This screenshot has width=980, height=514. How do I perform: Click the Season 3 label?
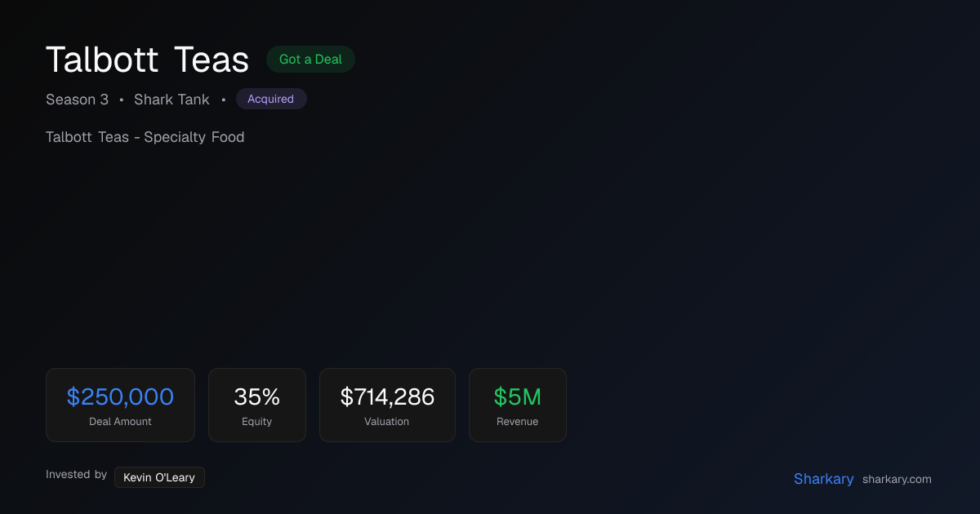[x=77, y=100]
